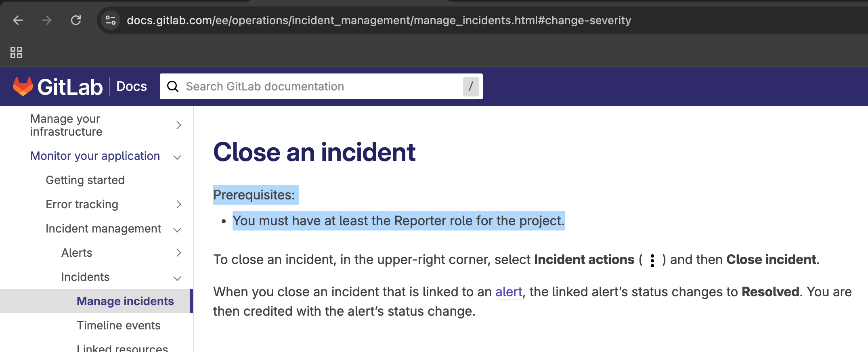The width and height of the screenshot is (868, 352).
Task: Focus the Search GitLab documentation field
Action: [319, 86]
